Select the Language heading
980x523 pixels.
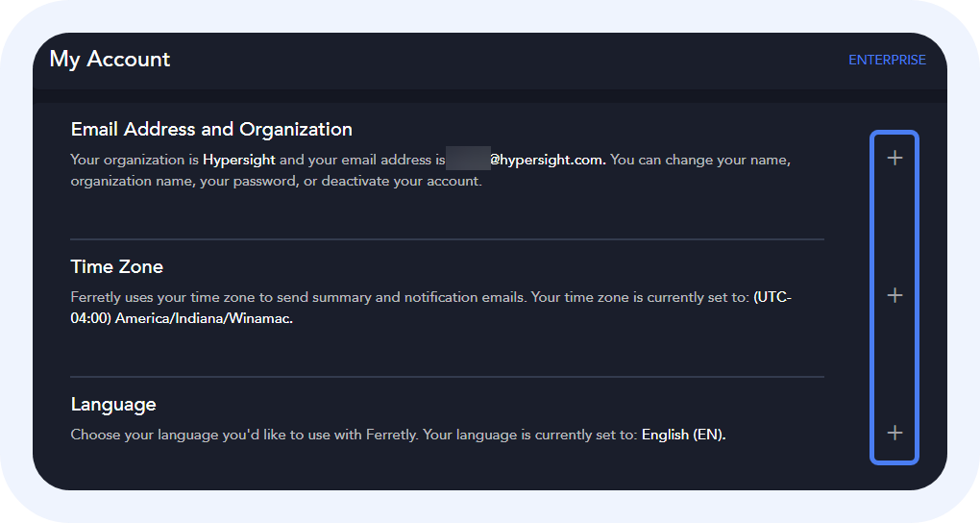(113, 404)
